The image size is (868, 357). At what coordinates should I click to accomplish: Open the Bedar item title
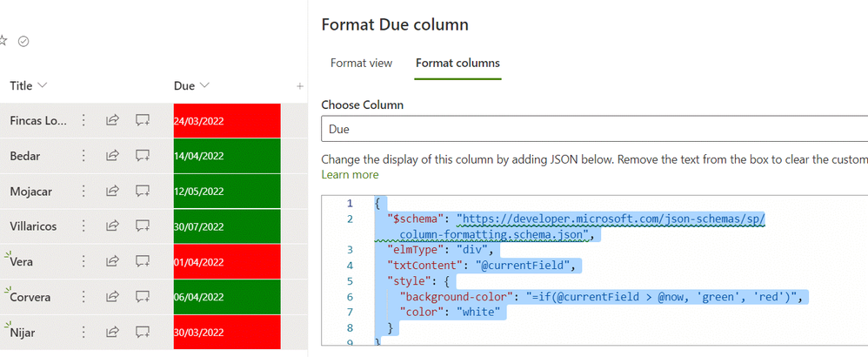[x=26, y=156]
